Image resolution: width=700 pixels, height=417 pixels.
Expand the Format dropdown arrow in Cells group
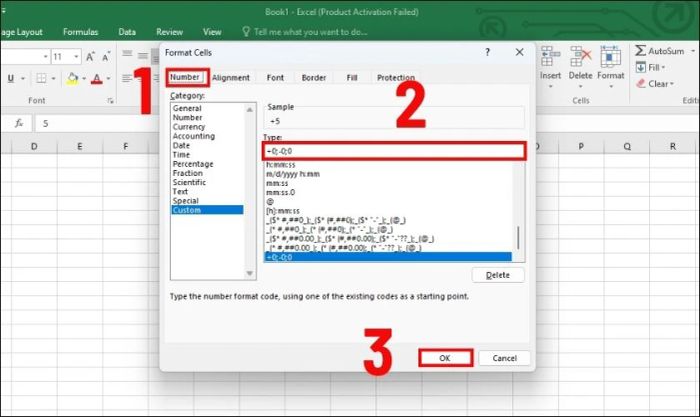tap(611, 87)
